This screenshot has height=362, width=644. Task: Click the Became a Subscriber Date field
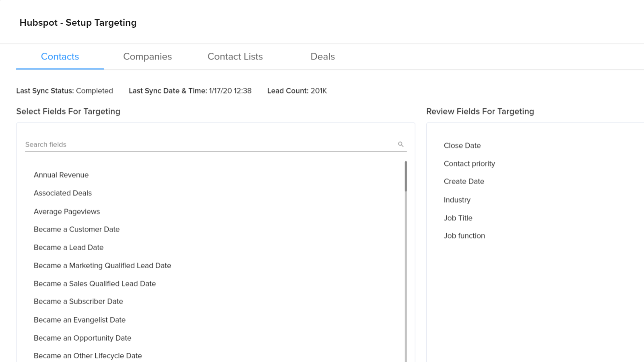78,301
